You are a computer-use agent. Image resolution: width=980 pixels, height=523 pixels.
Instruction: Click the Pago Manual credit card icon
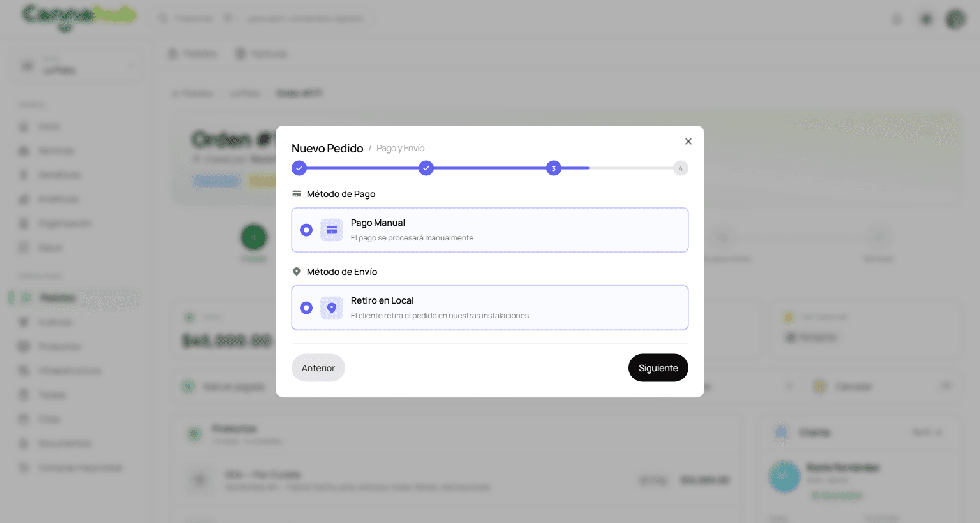332,230
